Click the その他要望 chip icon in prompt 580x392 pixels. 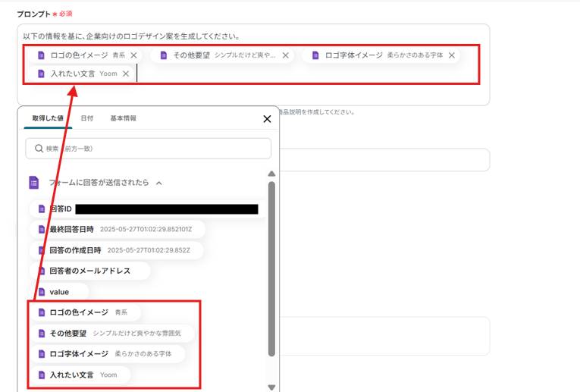coord(164,55)
